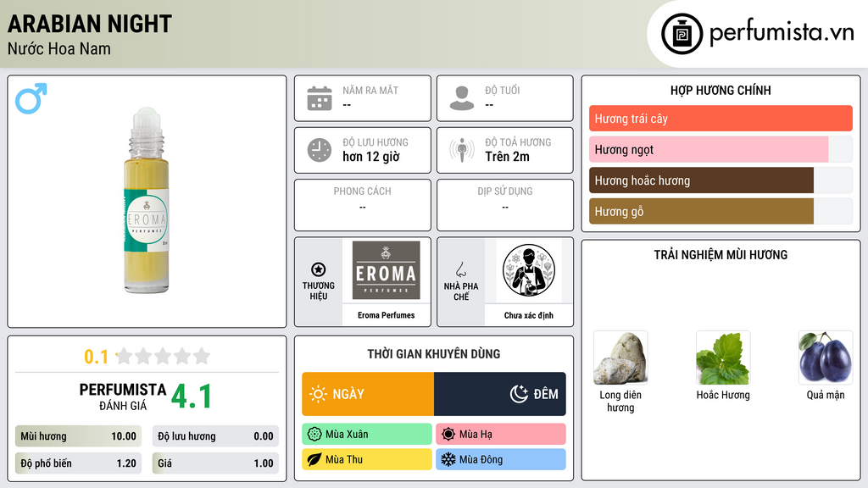Click the Hương ngọt pink accord bar
This screenshot has width=868, height=488.
(709, 149)
